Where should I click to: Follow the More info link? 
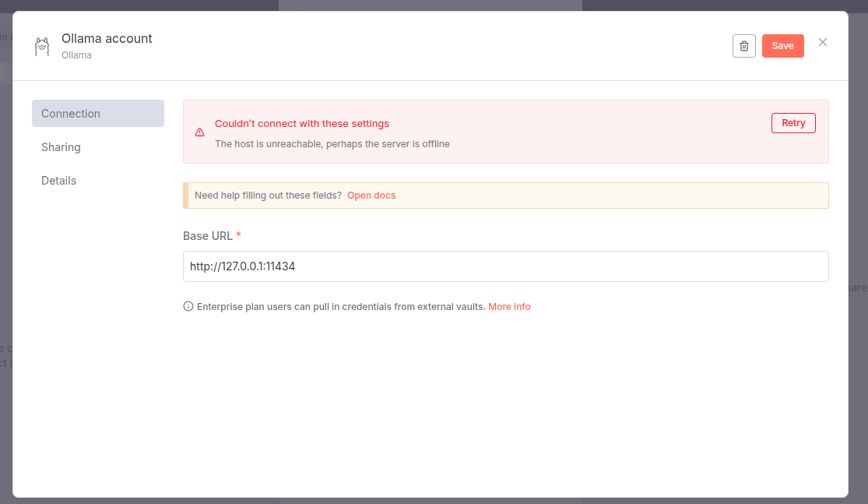pyautogui.click(x=509, y=307)
